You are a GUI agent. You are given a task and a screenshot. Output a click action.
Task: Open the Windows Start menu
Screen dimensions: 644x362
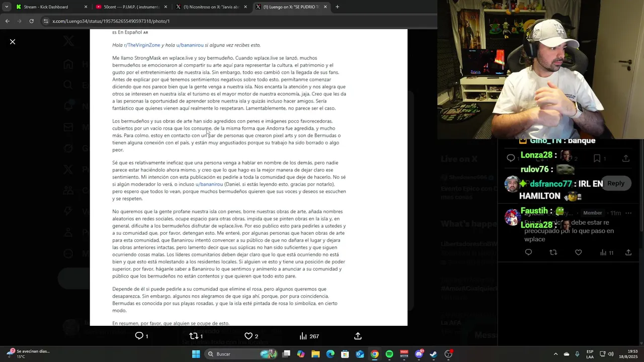tap(196, 354)
